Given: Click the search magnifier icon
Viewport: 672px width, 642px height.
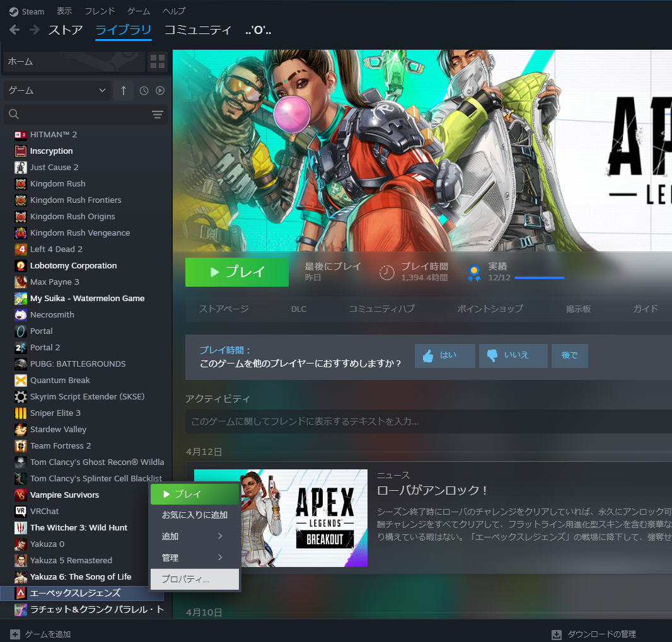Looking at the screenshot, I should coord(14,115).
